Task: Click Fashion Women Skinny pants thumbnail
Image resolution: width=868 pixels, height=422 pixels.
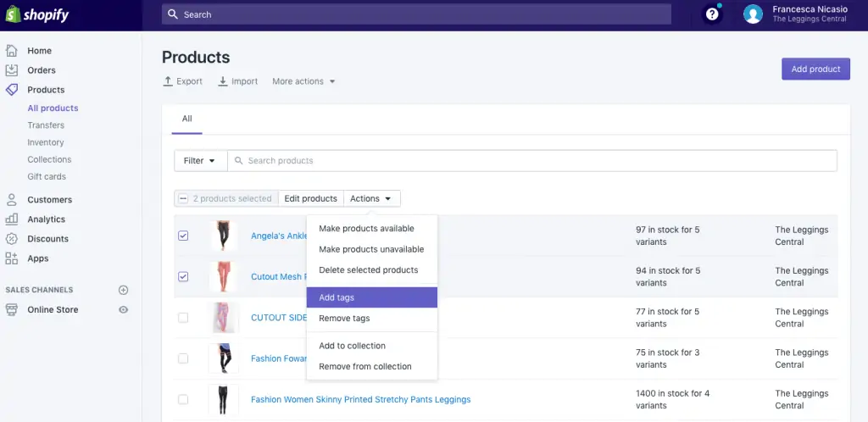Action: pyautogui.click(x=224, y=399)
